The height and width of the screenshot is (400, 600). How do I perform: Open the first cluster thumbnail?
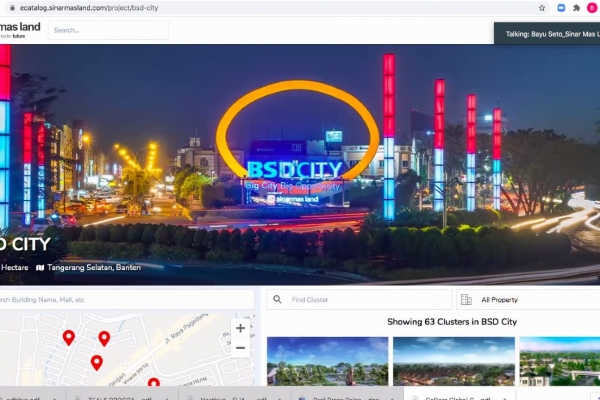(x=328, y=361)
